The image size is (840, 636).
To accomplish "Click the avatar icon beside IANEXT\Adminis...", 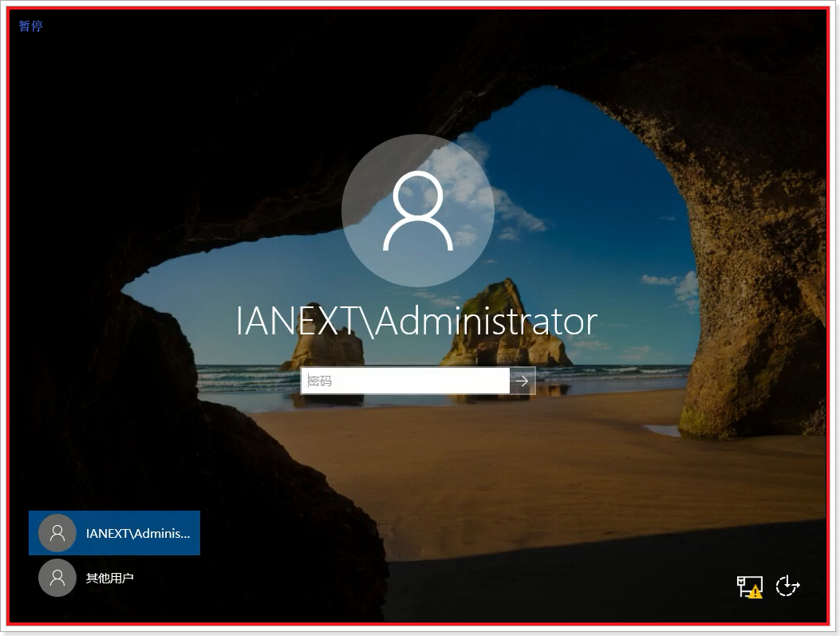I will pyautogui.click(x=57, y=533).
